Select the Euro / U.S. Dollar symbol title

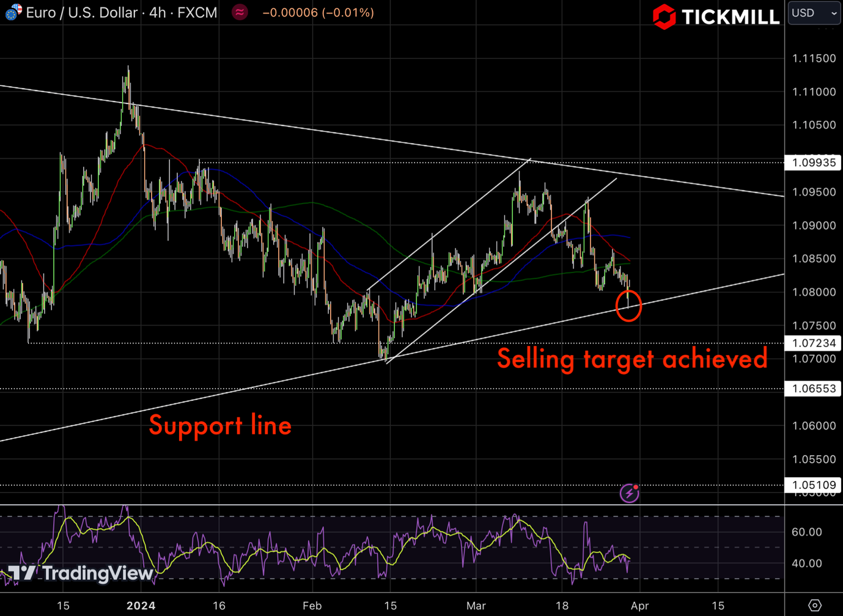(82, 13)
